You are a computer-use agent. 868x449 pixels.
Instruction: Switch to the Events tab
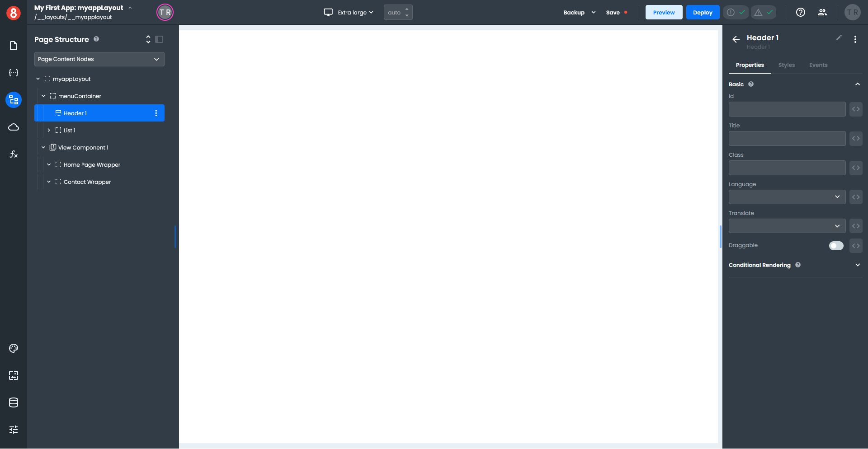pyautogui.click(x=818, y=65)
